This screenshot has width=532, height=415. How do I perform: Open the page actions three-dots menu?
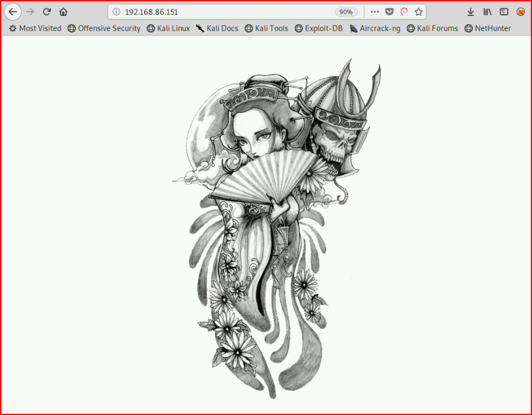(x=374, y=12)
